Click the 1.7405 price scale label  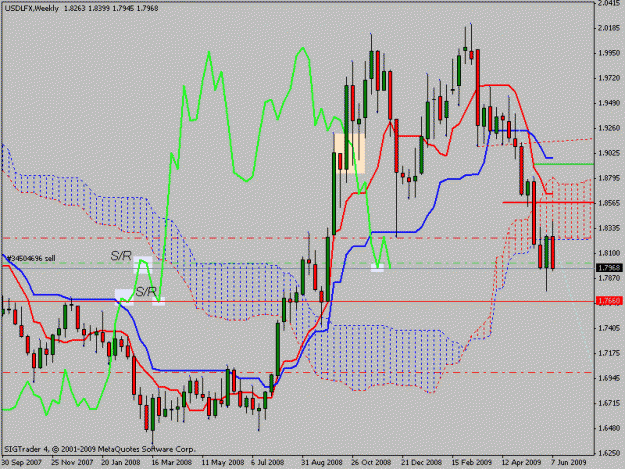pos(610,328)
